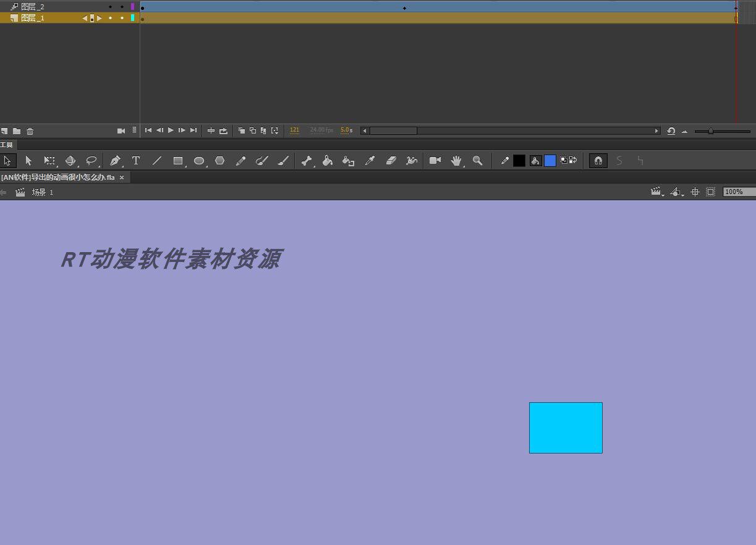The image size is (756, 545).
Task: Click the fill color bucket icon
Action: 536,161
